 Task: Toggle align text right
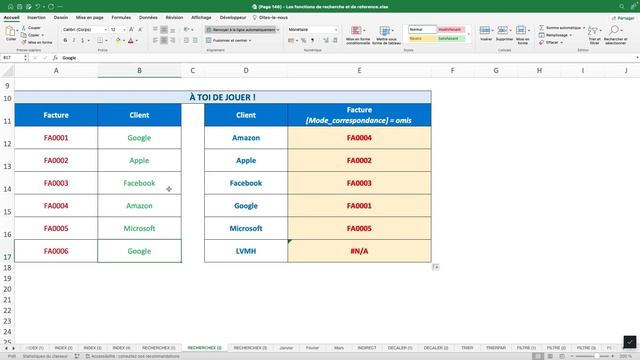pyautogui.click(x=173, y=40)
